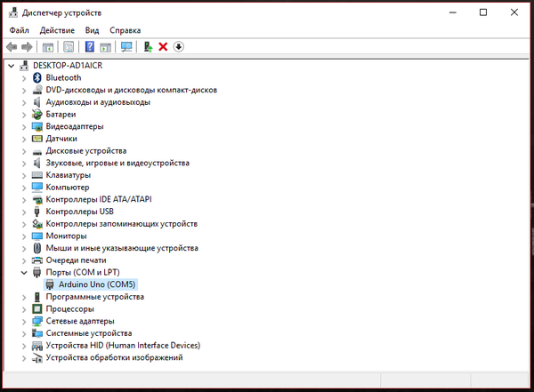This screenshot has width=534, height=392.
Task: Select the Батареи label
Action: (x=61, y=115)
